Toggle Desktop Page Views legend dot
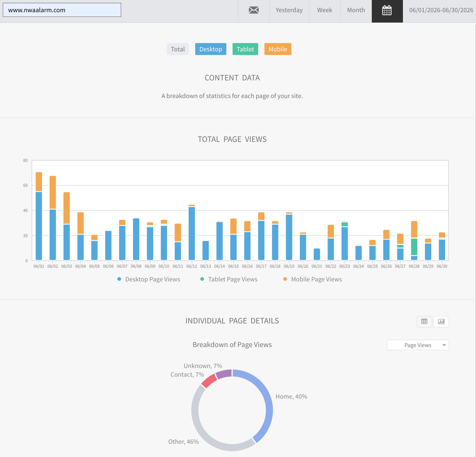Image resolution: width=476 pixels, height=457 pixels. pyautogui.click(x=119, y=279)
